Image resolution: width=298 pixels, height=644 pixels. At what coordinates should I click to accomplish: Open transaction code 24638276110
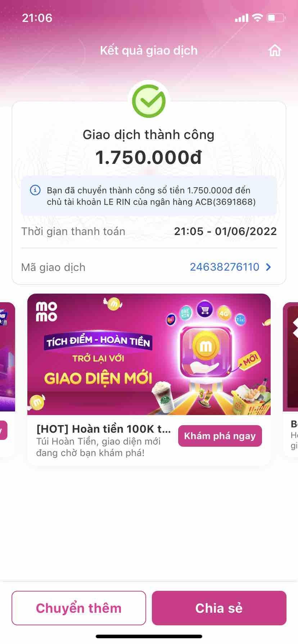225,267
